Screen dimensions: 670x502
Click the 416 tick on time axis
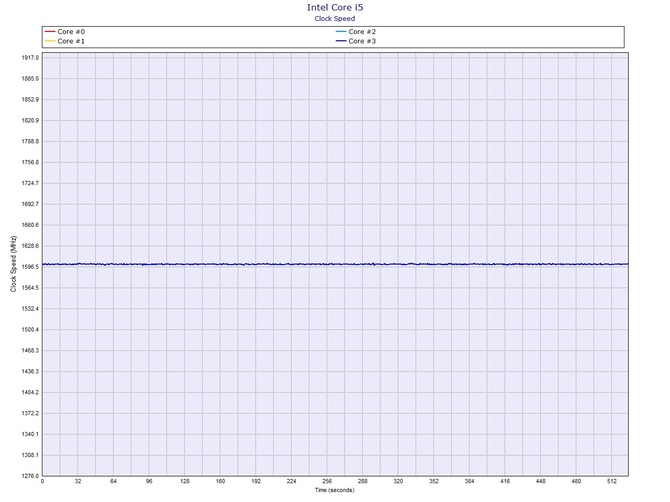505,481
